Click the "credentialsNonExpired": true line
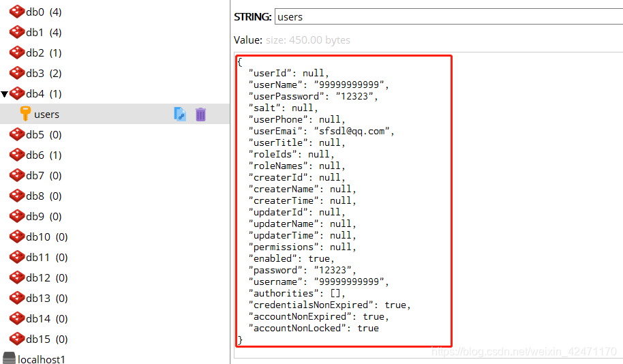The width and height of the screenshot is (623, 364). point(329,305)
